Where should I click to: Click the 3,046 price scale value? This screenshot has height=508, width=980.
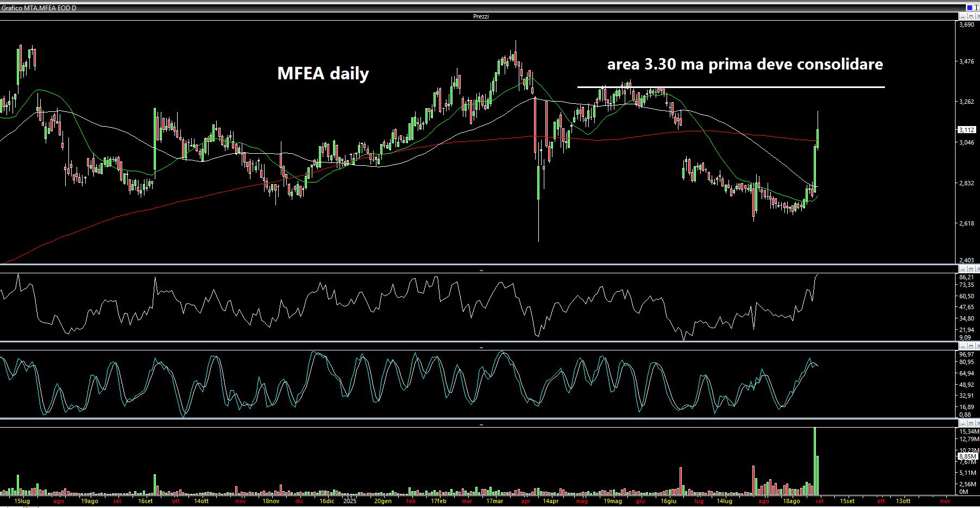[x=966, y=142]
